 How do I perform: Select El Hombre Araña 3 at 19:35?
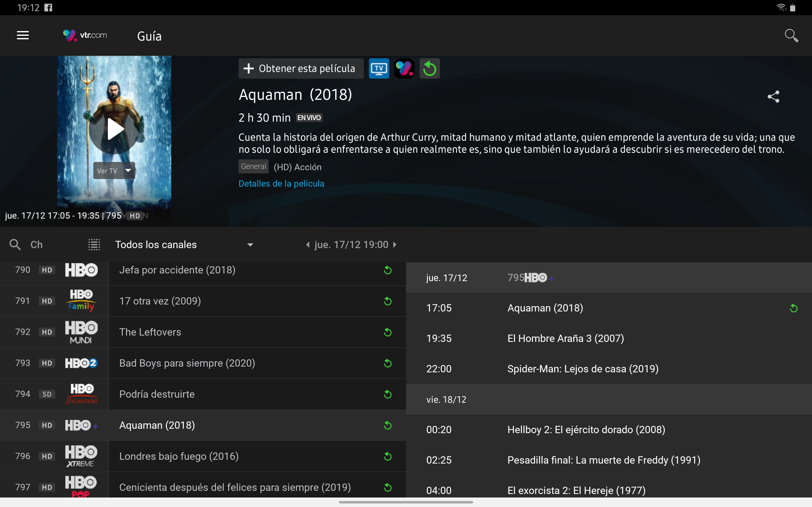point(565,338)
